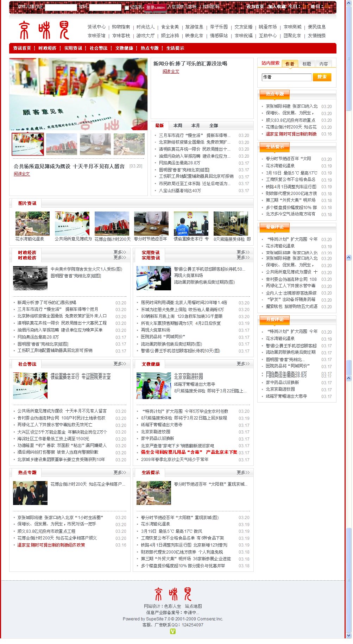Image resolution: width=353 pixels, height=644 pixels.
Task: Open article 海淀社区工作者最低工资上调至1500元
Action: pos(53,439)
